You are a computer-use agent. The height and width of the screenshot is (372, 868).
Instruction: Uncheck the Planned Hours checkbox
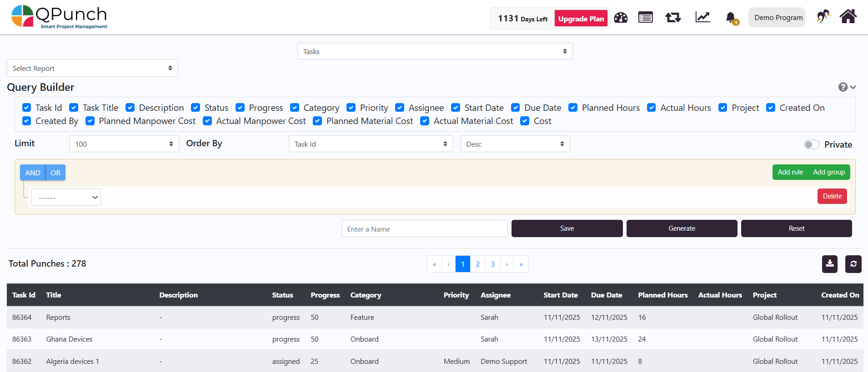coord(573,108)
